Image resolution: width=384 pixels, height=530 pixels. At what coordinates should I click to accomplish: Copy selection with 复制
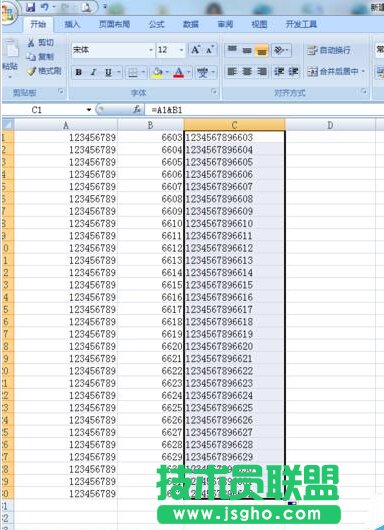tap(41, 57)
